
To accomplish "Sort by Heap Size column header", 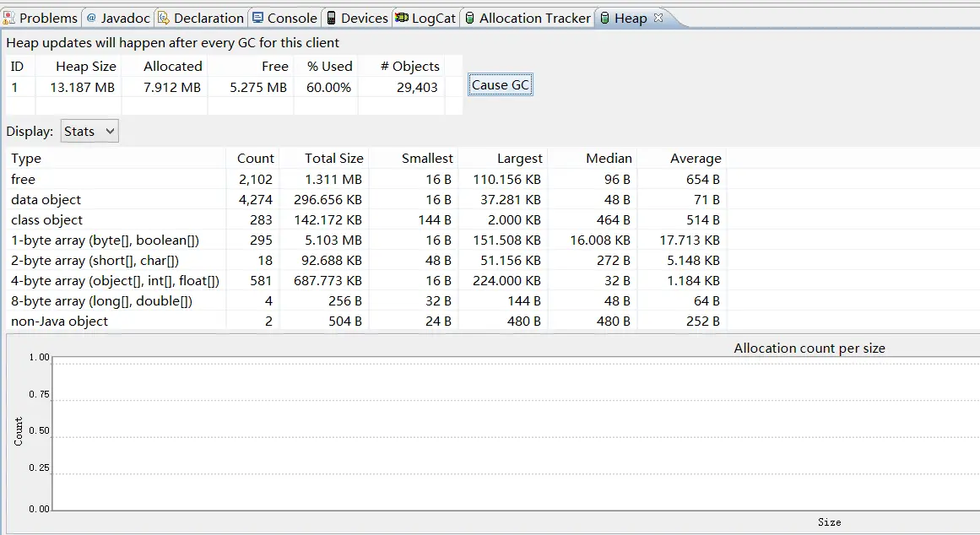I will tap(79, 67).
